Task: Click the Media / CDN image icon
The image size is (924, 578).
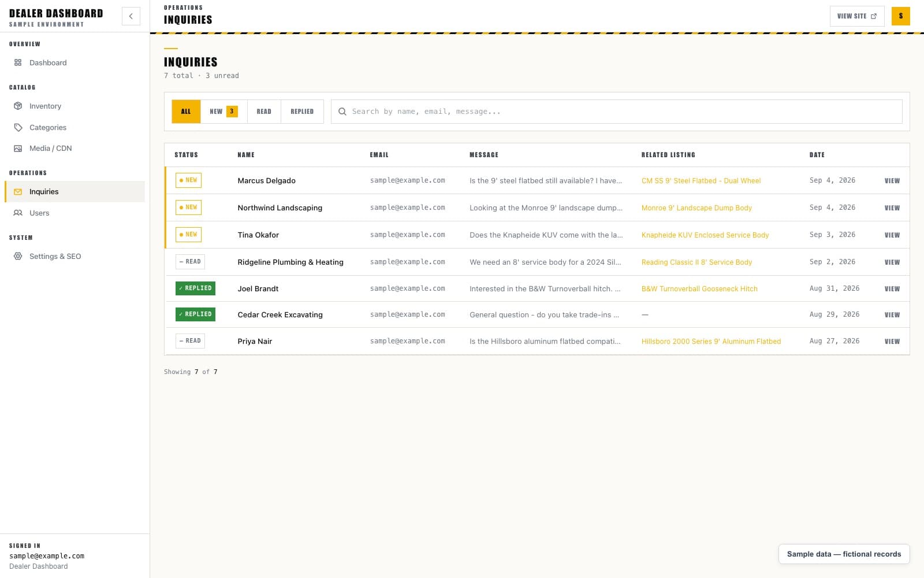Action: coord(18,149)
